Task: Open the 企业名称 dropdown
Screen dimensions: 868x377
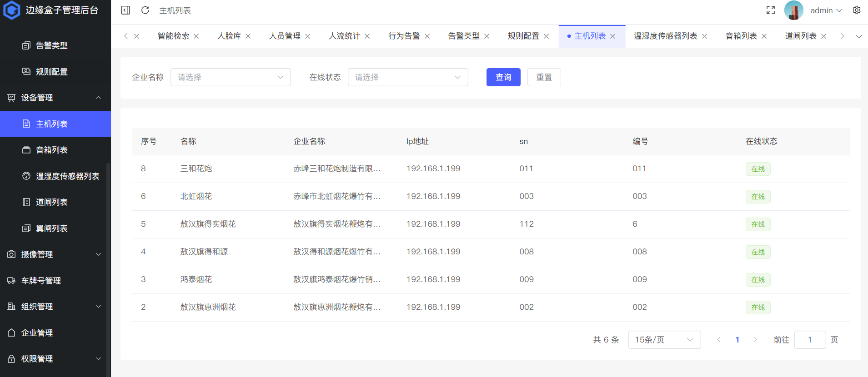Action: [x=231, y=77]
